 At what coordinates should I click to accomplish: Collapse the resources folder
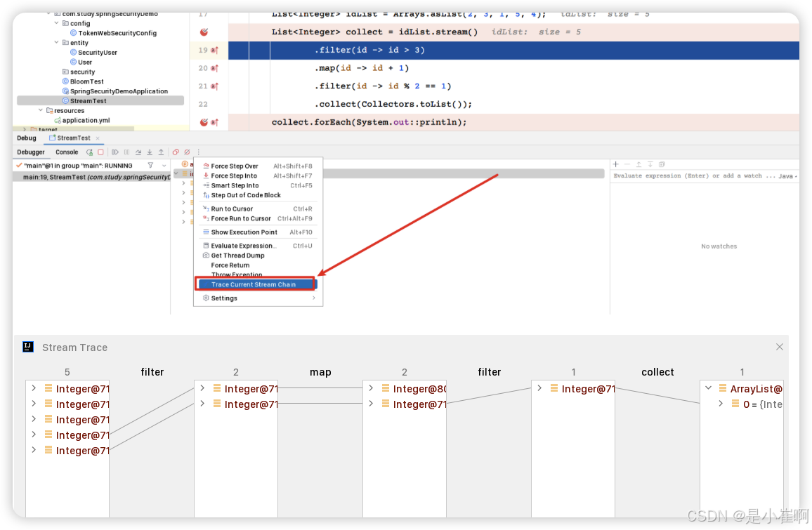click(41, 110)
